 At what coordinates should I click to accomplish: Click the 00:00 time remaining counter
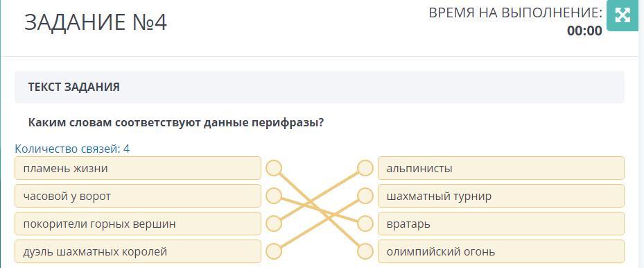pyautogui.click(x=584, y=31)
